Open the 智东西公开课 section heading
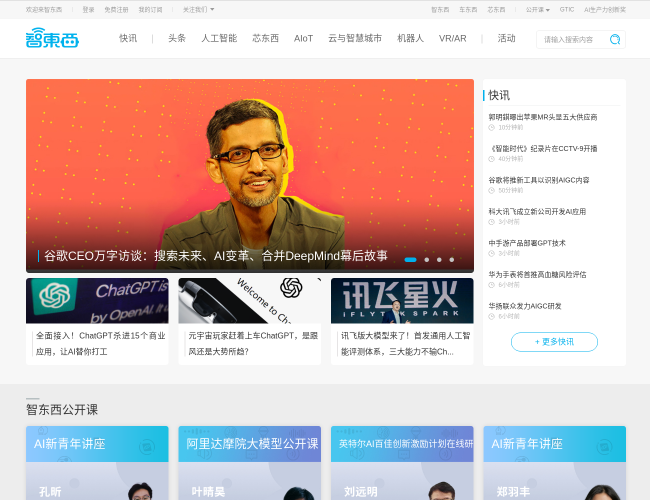 [x=62, y=410]
